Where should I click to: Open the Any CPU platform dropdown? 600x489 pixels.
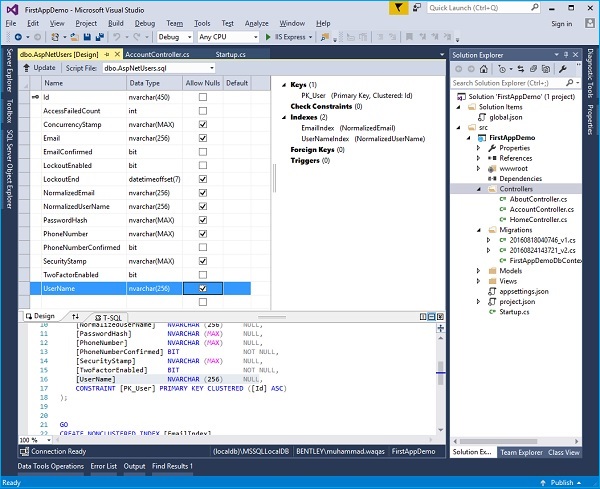click(226, 36)
